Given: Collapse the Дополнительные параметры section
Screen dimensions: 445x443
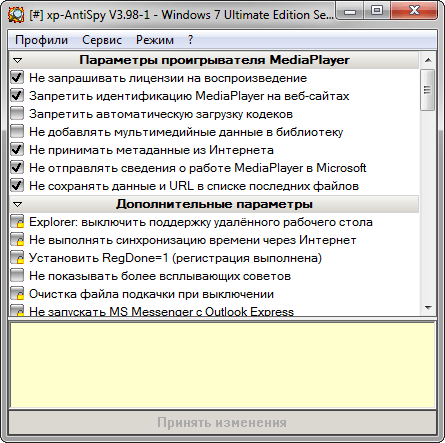Looking at the screenshot, I should pyautogui.click(x=18, y=204).
